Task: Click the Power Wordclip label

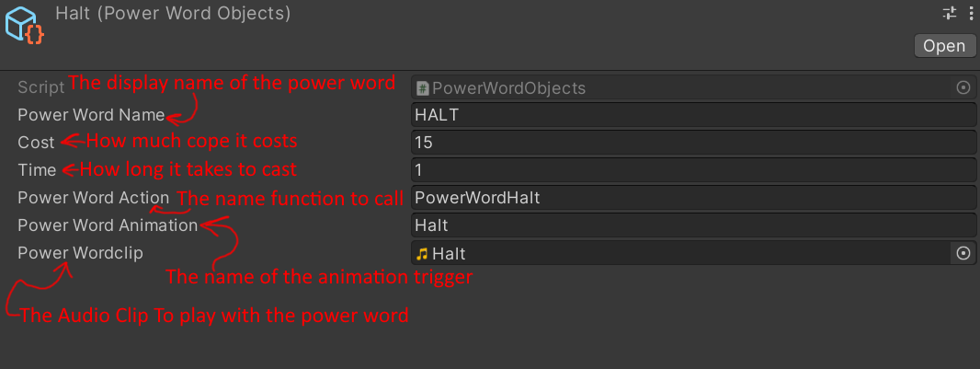Action: pyautogui.click(x=80, y=253)
